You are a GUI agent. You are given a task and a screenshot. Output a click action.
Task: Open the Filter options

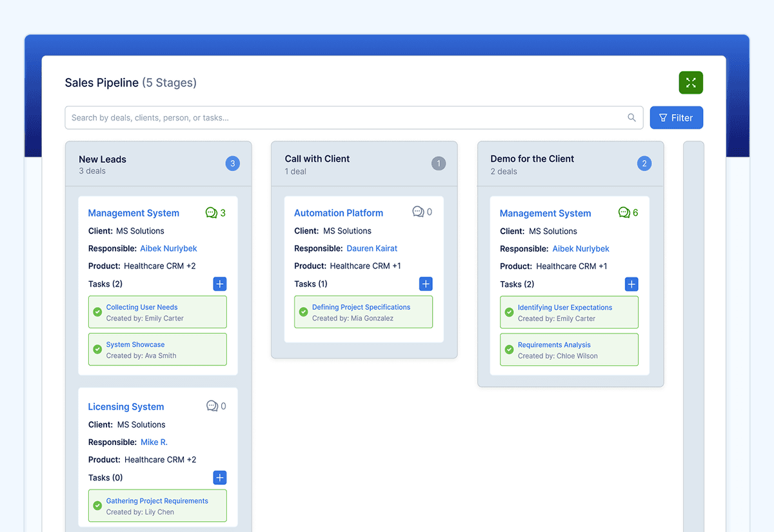point(676,118)
